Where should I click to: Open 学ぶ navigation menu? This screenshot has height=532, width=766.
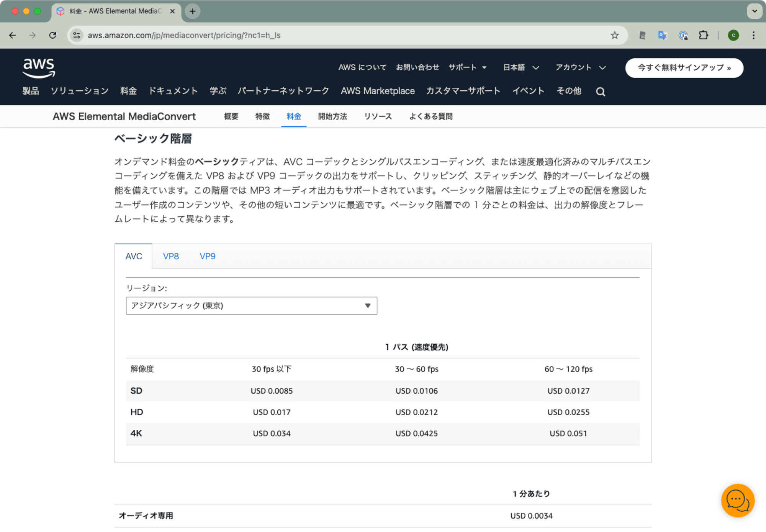tap(218, 91)
